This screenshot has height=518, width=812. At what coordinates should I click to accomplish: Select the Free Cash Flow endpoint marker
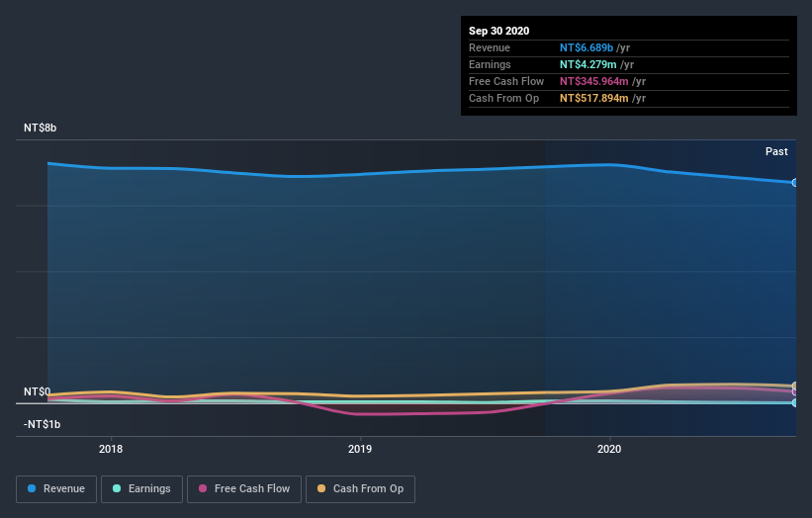pyautogui.click(x=795, y=392)
